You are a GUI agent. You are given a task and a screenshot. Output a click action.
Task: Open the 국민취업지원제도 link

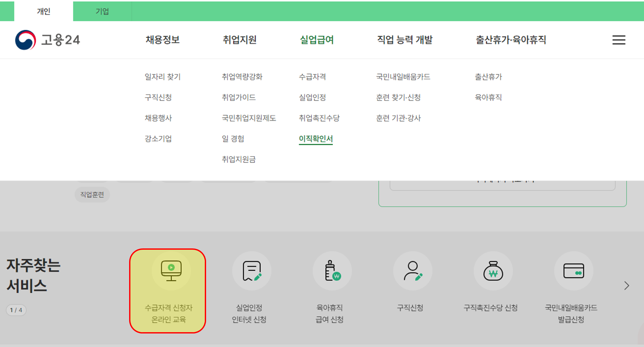pyautogui.click(x=249, y=118)
